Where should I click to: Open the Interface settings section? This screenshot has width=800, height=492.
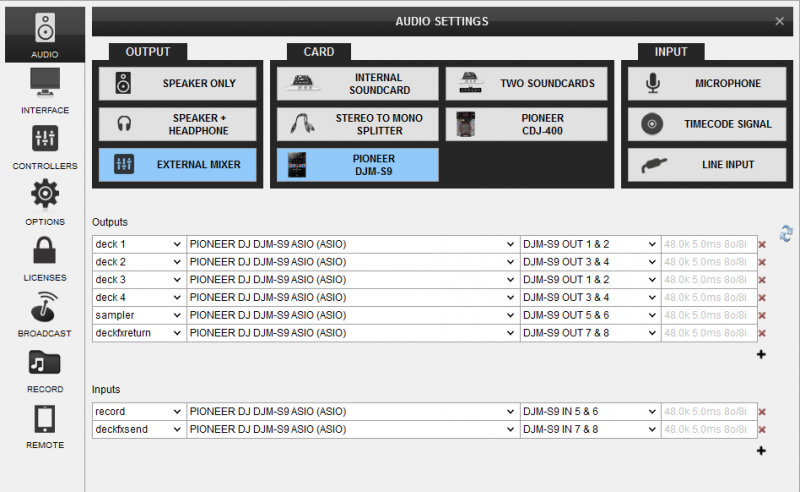click(45, 91)
